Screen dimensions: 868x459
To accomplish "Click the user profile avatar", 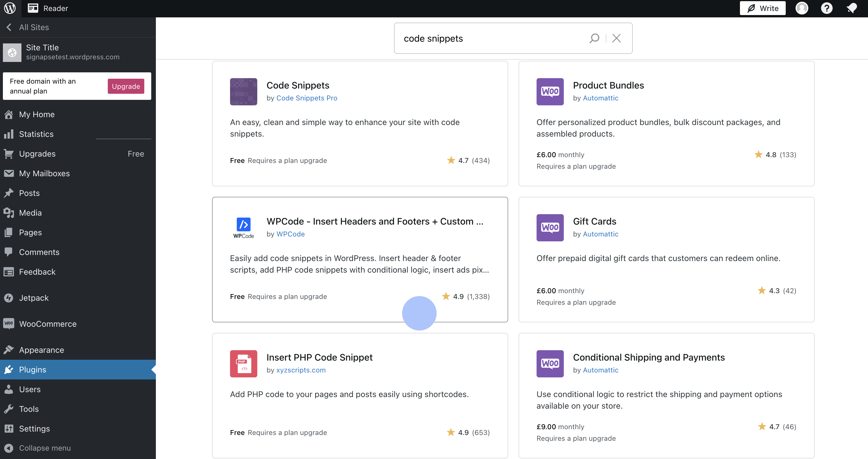I will (802, 8).
